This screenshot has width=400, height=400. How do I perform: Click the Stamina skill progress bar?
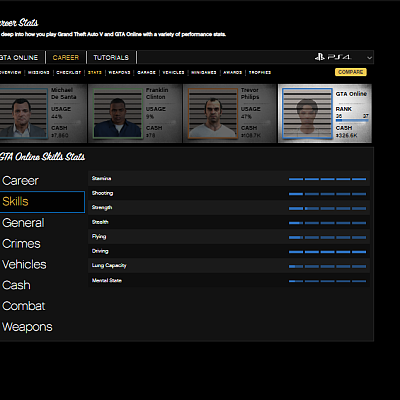pyautogui.click(x=327, y=179)
